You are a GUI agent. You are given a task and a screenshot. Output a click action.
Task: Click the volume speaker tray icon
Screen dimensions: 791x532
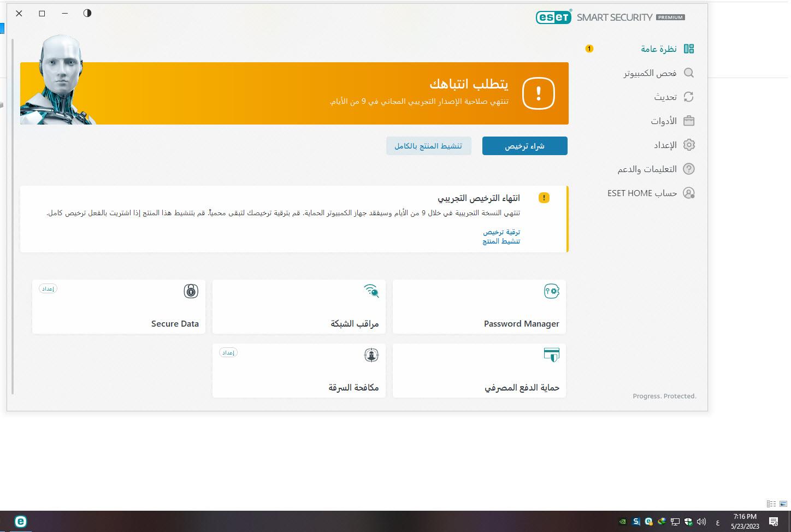point(701,522)
